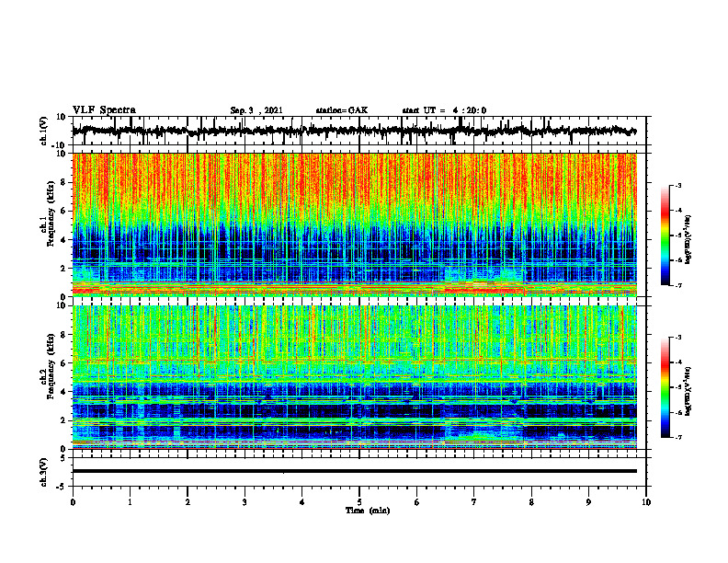The height and width of the screenshot is (563, 728).
Task: Click the "-7" label on ch.1 color bar
Action: 678,285
